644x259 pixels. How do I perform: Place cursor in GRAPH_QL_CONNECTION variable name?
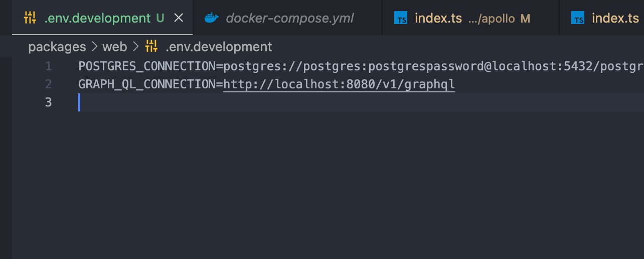coord(147,84)
